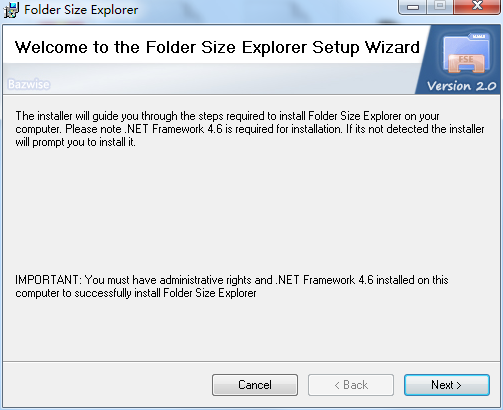This screenshot has width=503, height=410.
Task: Click the empty footer area left of Cancel
Action: click(x=107, y=385)
